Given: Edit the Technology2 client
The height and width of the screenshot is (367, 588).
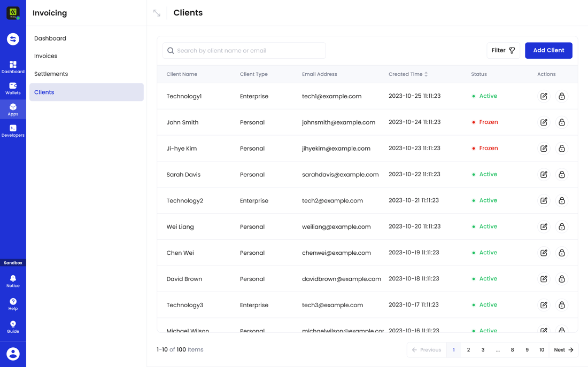Looking at the screenshot, I should 544,200.
